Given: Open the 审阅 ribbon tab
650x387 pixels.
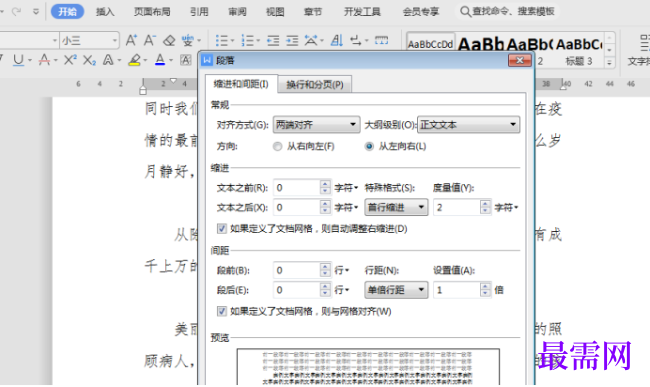Looking at the screenshot, I should 237,12.
